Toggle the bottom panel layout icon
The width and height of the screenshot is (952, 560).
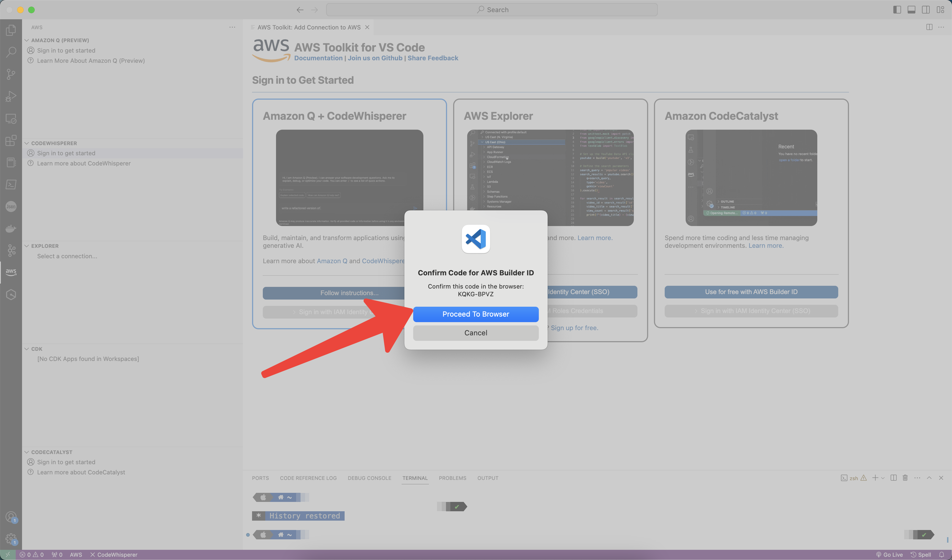[x=911, y=10]
